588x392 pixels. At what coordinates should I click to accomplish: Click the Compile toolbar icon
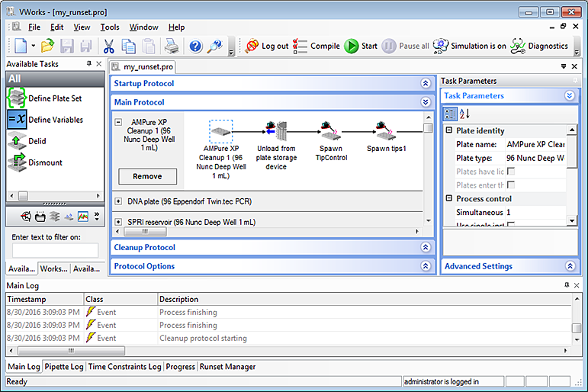click(300, 46)
